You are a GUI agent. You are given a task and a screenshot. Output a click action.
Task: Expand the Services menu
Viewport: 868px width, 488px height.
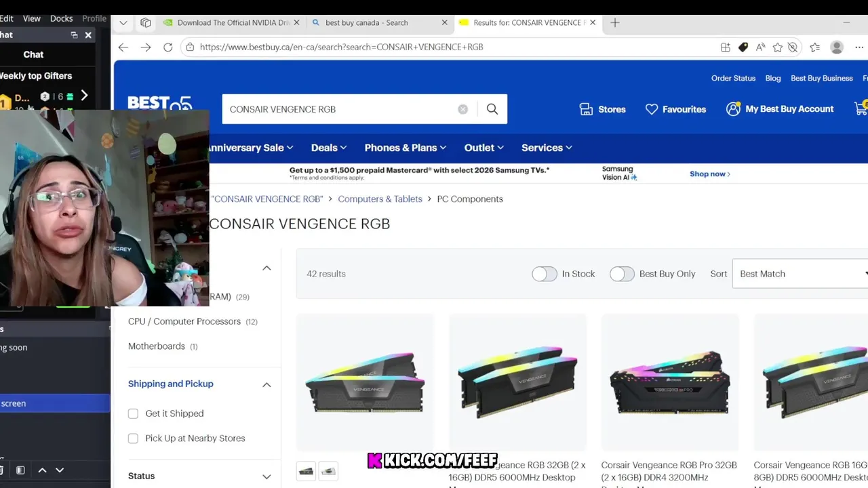click(547, 148)
